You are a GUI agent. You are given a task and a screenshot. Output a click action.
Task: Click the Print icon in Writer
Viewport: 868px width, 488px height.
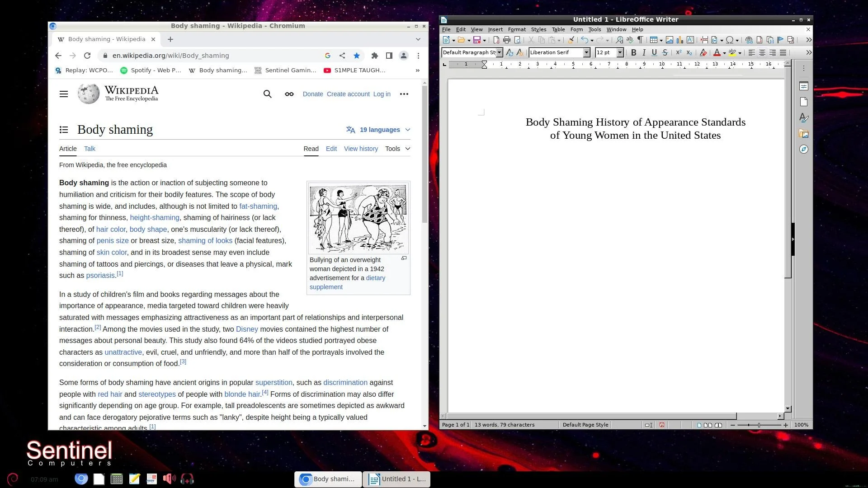507,40
